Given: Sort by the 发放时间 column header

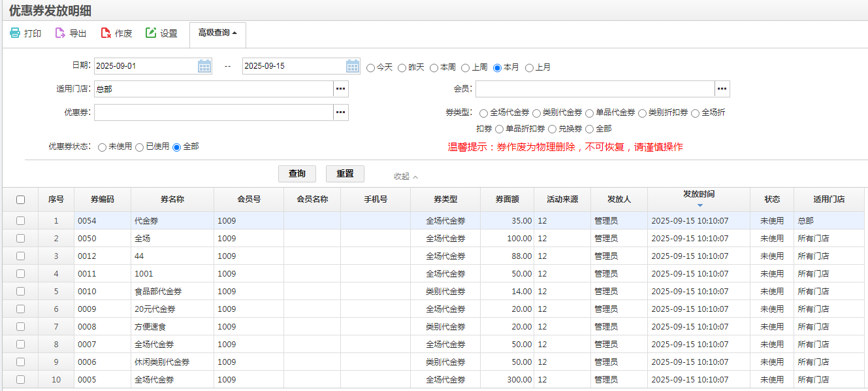Looking at the screenshot, I should coord(698,194).
